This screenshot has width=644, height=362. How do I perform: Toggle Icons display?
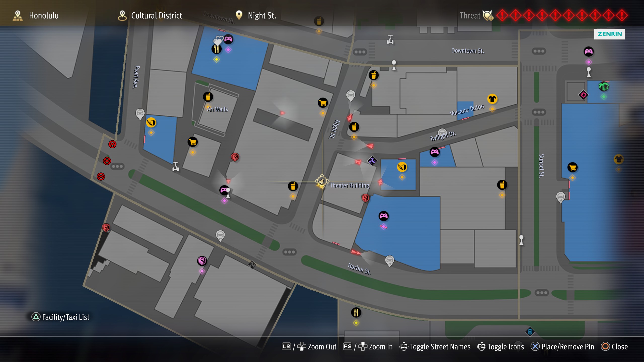coord(501,347)
